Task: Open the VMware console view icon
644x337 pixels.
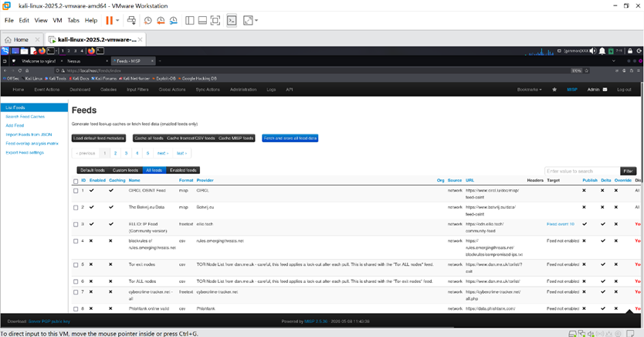Action: coord(232,21)
